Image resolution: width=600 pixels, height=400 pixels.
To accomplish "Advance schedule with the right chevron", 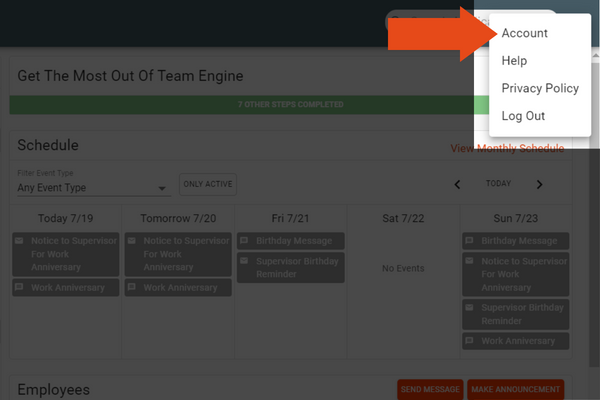I will coord(539,184).
